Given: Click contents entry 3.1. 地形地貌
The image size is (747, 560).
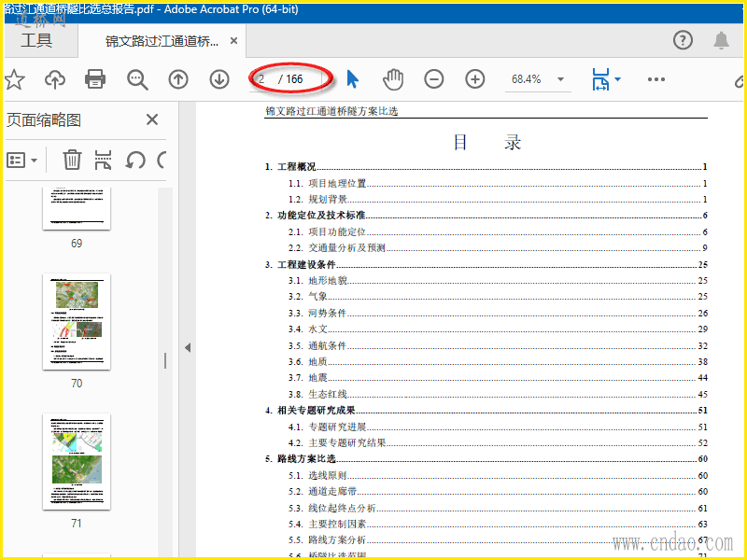Looking at the screenshot, I should click(x=498, y=281).
